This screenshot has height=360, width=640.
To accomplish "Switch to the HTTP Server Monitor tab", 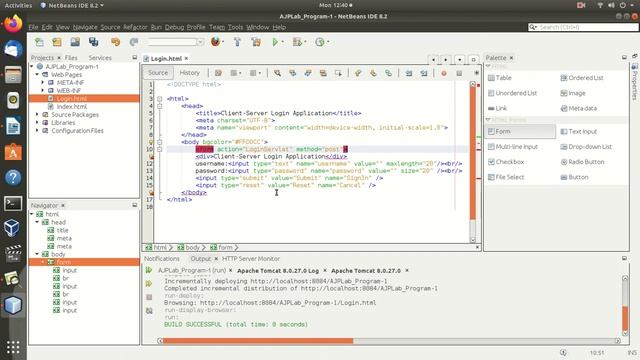I will pos(251,259).
